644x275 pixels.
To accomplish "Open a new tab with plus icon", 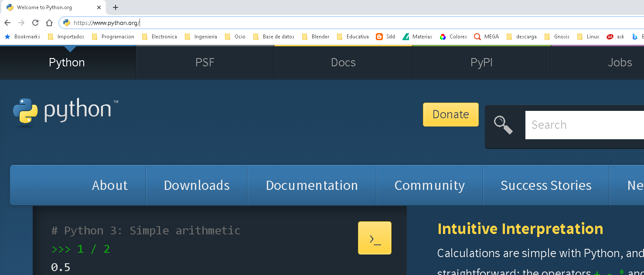I will pos(116,7).
